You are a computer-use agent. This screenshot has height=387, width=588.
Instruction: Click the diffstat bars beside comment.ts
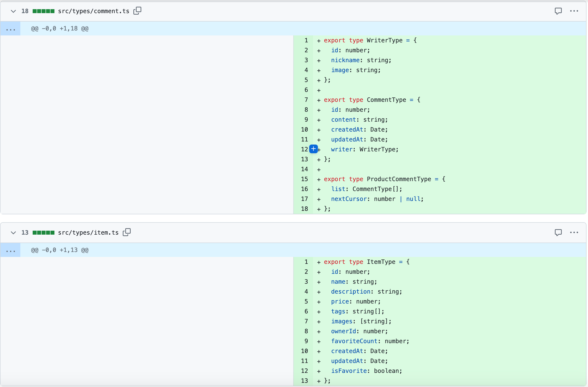pyautogui.click(x=43, y=11)
